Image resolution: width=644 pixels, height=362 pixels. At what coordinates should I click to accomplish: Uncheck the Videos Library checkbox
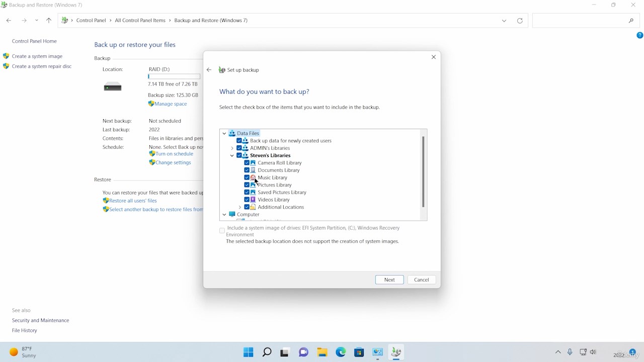[247, 200]
